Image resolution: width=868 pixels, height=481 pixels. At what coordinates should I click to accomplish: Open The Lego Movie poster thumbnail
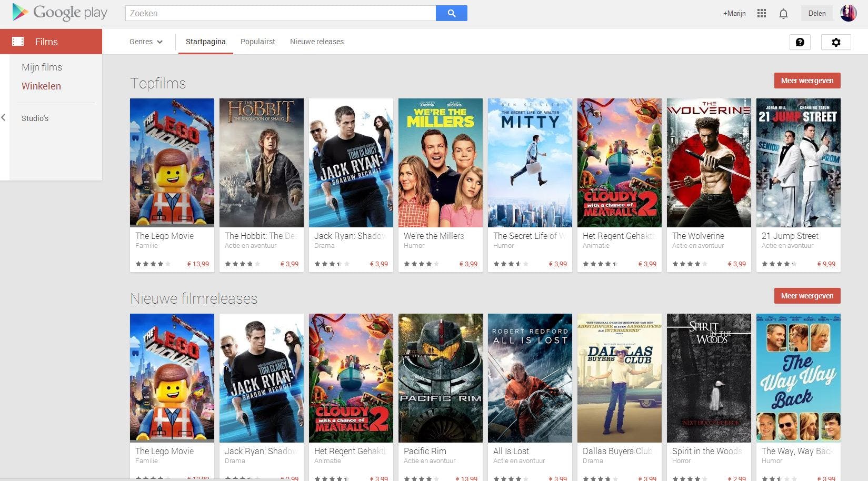(172, 162)
